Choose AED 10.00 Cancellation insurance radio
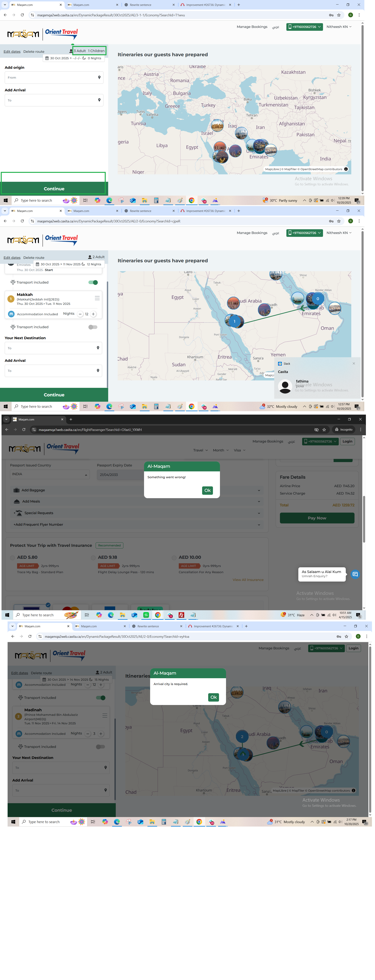 point(174,558)
